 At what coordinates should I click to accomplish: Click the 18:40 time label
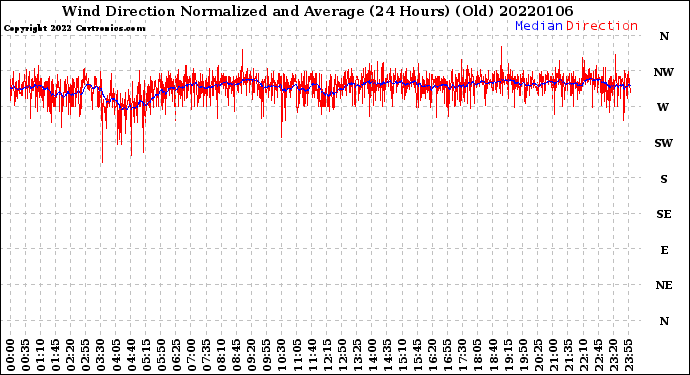(493, 355)
